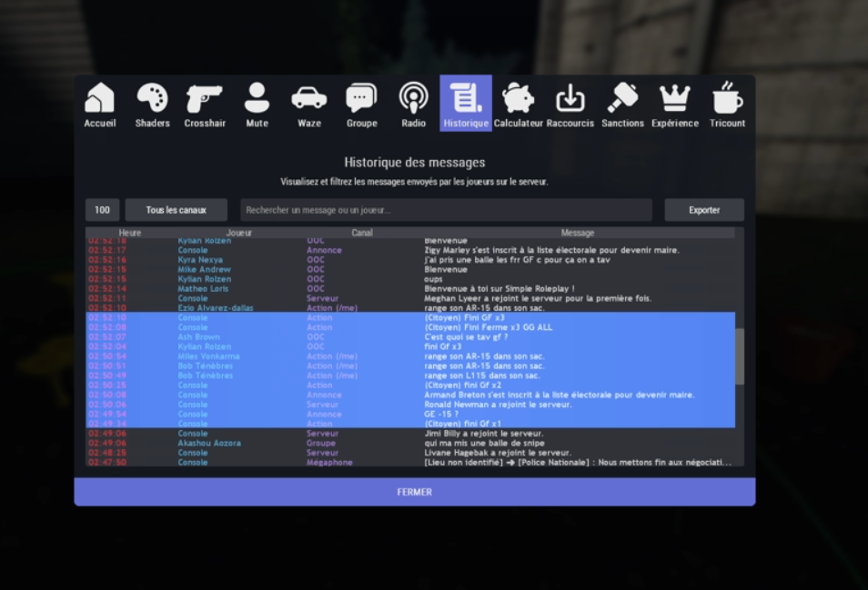Screen dimensions: 868x590
Task: Open the Calculateur piggy bank tab
Action: pyautogui.click(x=518, y=104)
